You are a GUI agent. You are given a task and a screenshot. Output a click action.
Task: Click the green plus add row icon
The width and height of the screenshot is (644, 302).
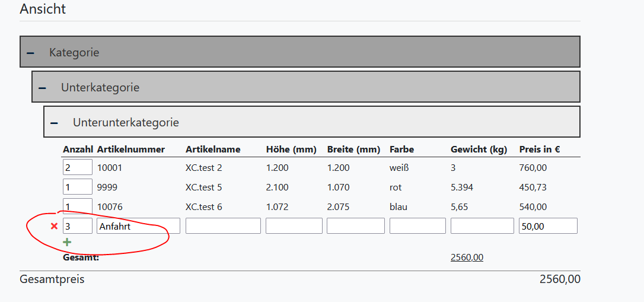coord(67,242)
